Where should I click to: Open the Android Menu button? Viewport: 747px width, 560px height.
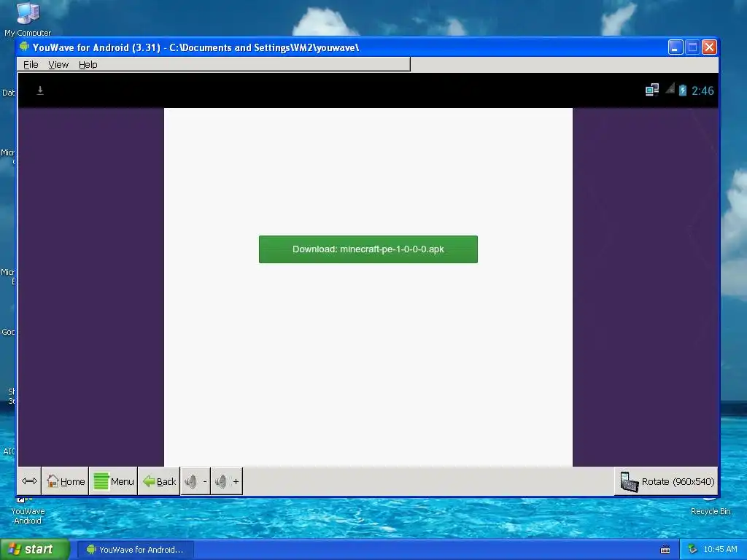[113, 481]
